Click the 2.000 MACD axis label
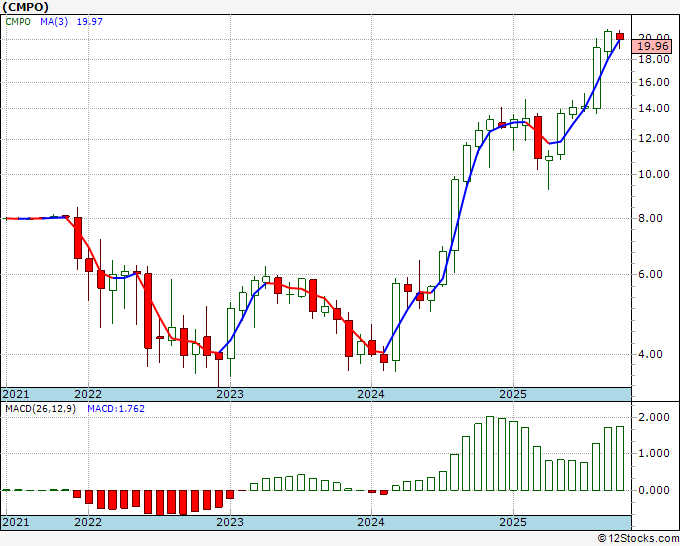680x546 pixels. [x=654, y=417]
